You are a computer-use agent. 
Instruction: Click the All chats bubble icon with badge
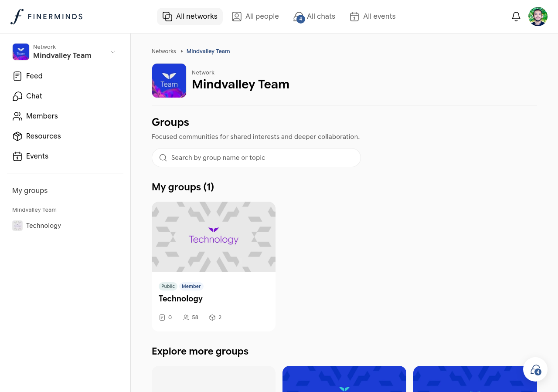tap(299, 17)
